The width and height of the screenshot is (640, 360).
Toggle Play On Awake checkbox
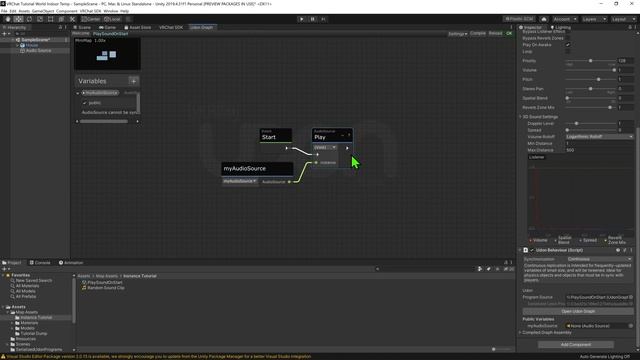point(567,45)
